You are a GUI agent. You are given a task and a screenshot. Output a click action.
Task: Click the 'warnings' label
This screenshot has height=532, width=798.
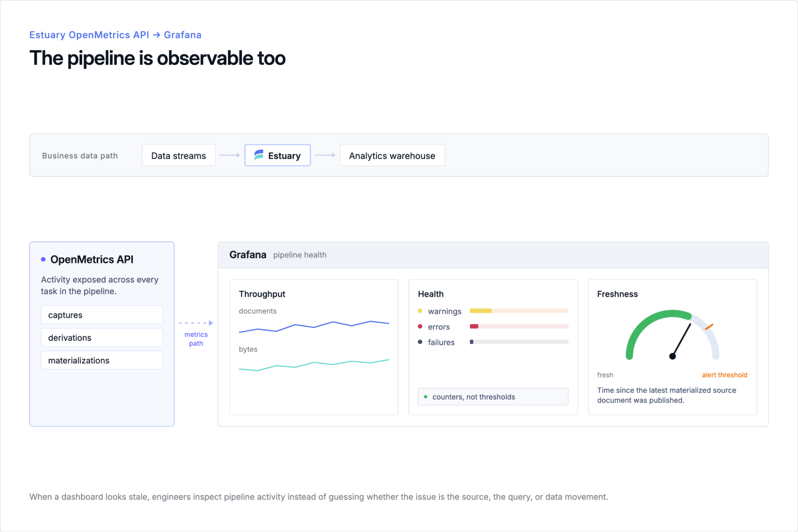click(445, 311)
